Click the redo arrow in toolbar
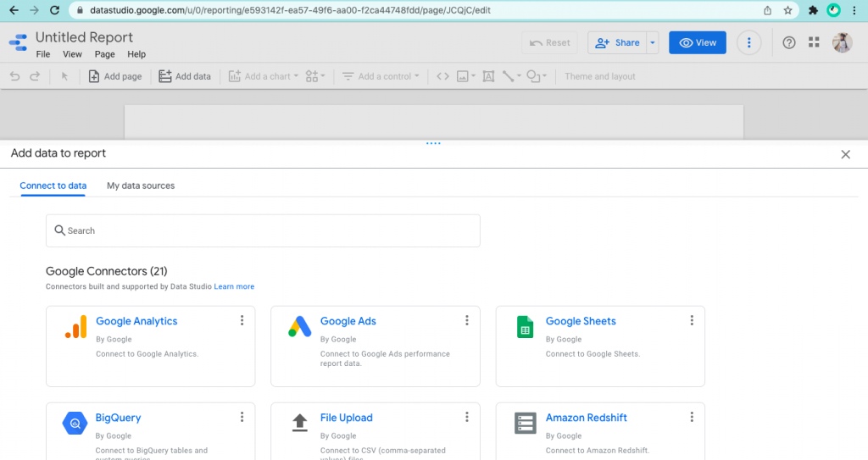Screen dimensions: 868x460 35,76
